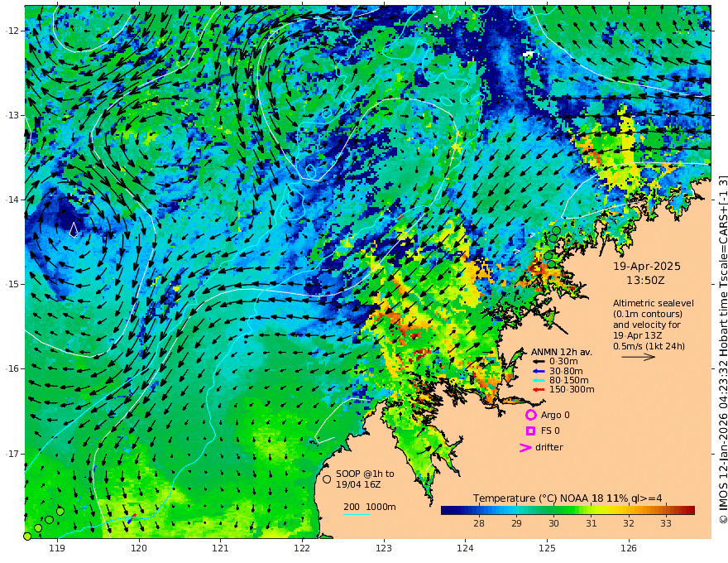Click the cyan 80-150m ANMN arrow icon
Viewport: 728px width, 563px height.
tap(539, 381)
